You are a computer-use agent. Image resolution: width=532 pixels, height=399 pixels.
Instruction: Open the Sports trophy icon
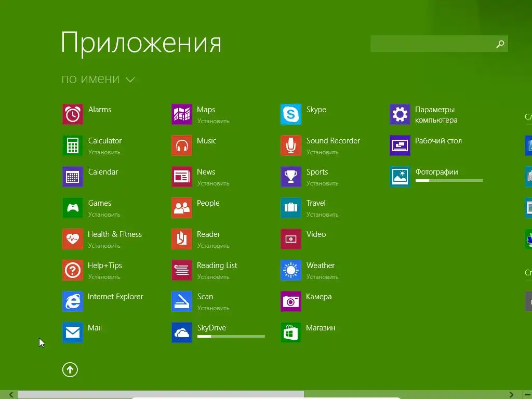291,177
